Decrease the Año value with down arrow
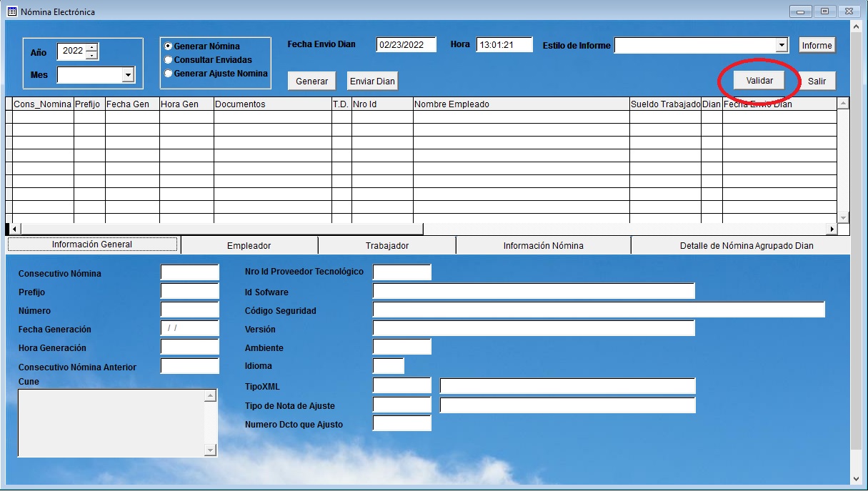The width and height of the screenshot is (868, 494). (x=91, y=55)
